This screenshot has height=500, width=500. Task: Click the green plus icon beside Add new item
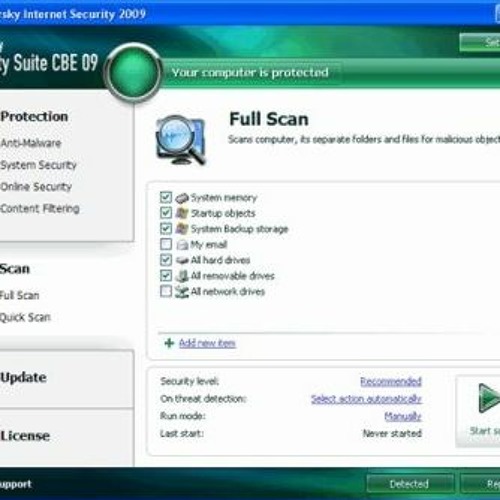(169, 343)
